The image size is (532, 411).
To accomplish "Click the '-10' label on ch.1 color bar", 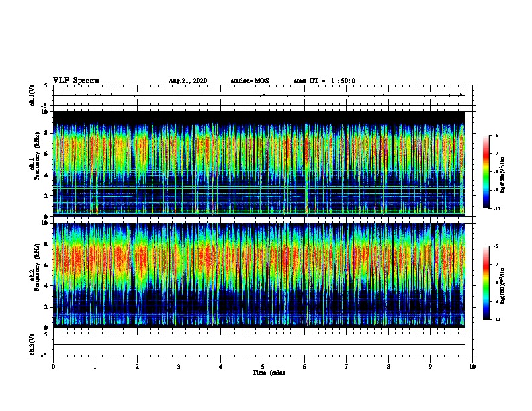I will coord(497,209).
